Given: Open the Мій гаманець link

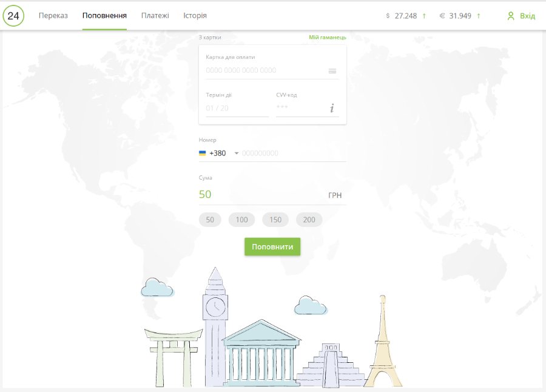Looking at the screenshot, I should (x=328, y=38).
